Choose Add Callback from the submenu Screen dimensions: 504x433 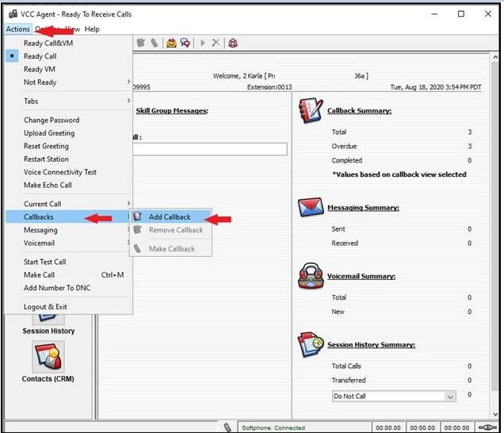click(170, 216)
